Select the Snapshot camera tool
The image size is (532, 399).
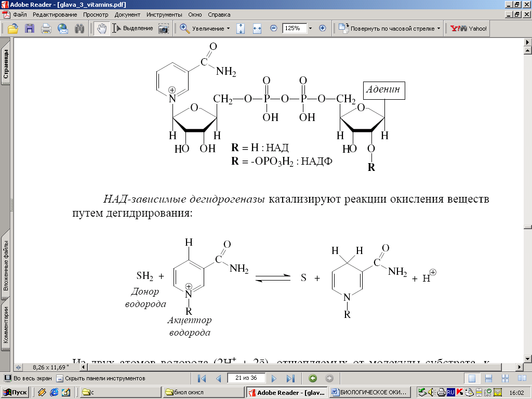(164, 29)
